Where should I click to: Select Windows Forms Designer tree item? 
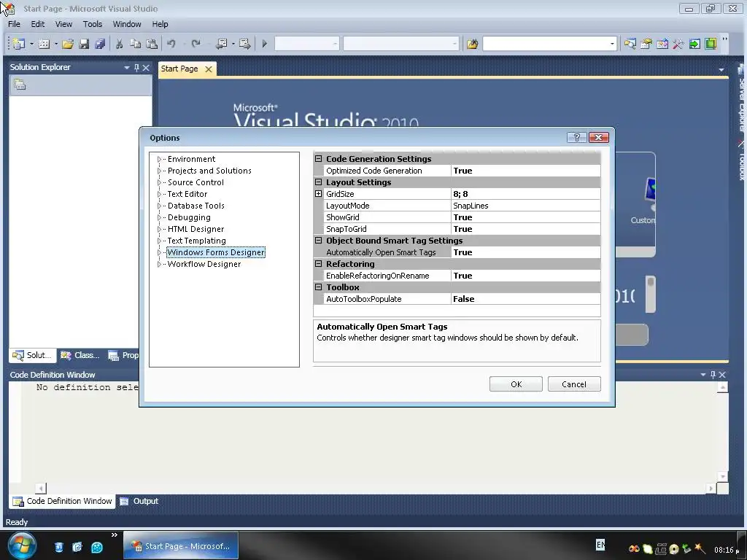tap(216, 252)
